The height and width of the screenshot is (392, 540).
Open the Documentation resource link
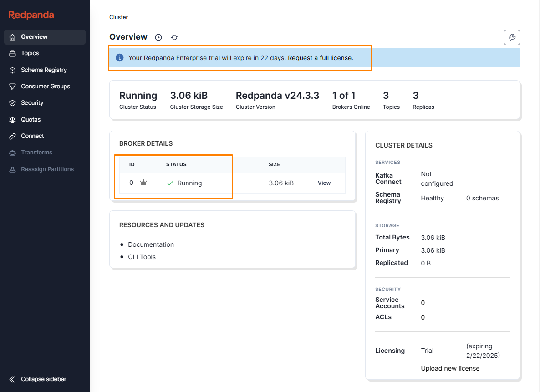(x=151, y=244)
